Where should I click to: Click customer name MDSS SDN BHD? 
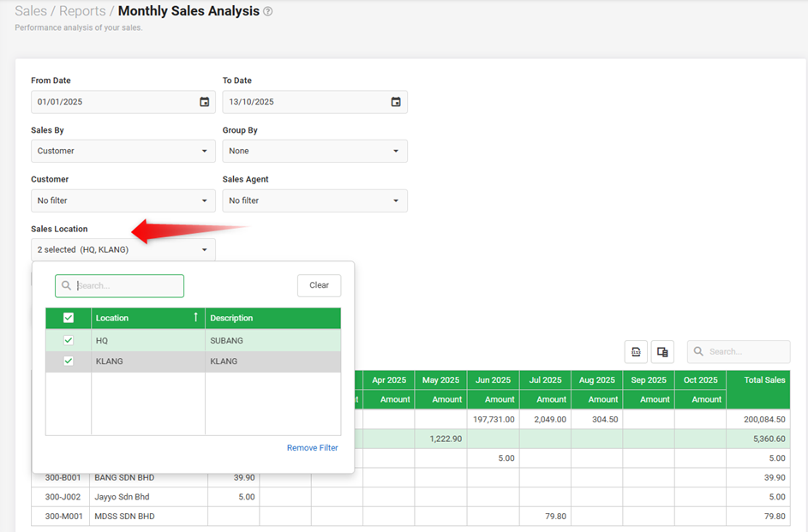(x=124, y=516)
